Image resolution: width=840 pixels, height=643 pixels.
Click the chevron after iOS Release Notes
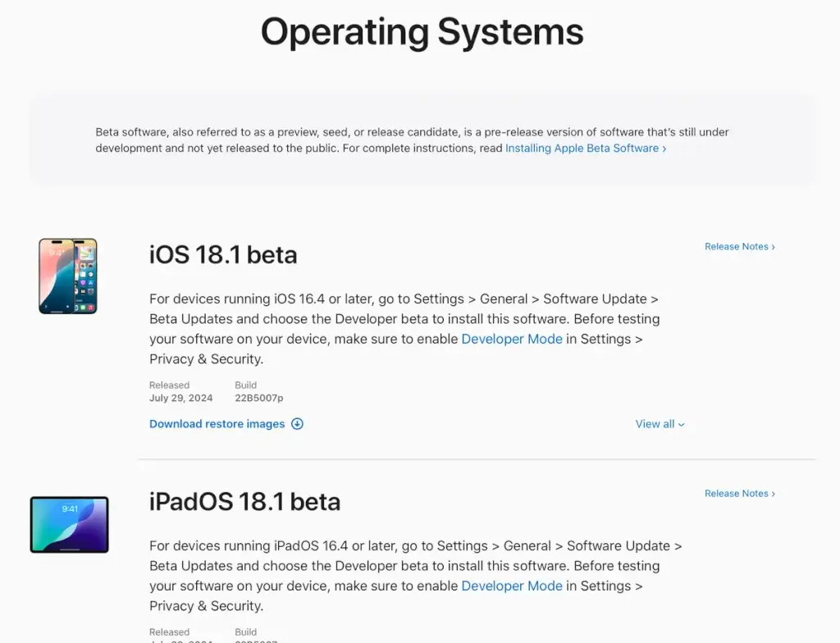[773, 247]
